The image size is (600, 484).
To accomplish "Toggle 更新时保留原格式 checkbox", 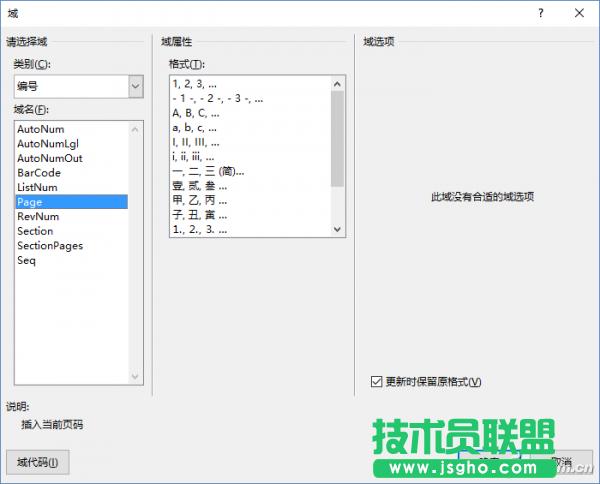I will point(377,381).
